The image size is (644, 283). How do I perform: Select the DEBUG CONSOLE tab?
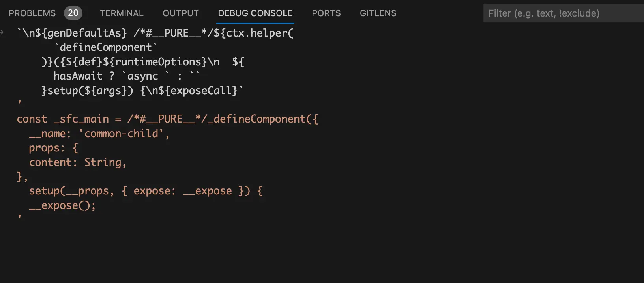click(255, 13)
